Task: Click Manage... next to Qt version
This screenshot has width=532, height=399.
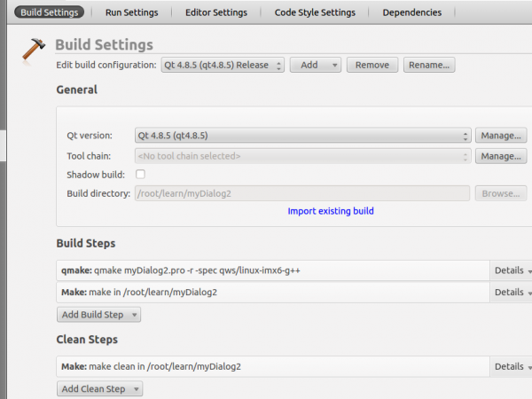Action: [x=501, y=136]
